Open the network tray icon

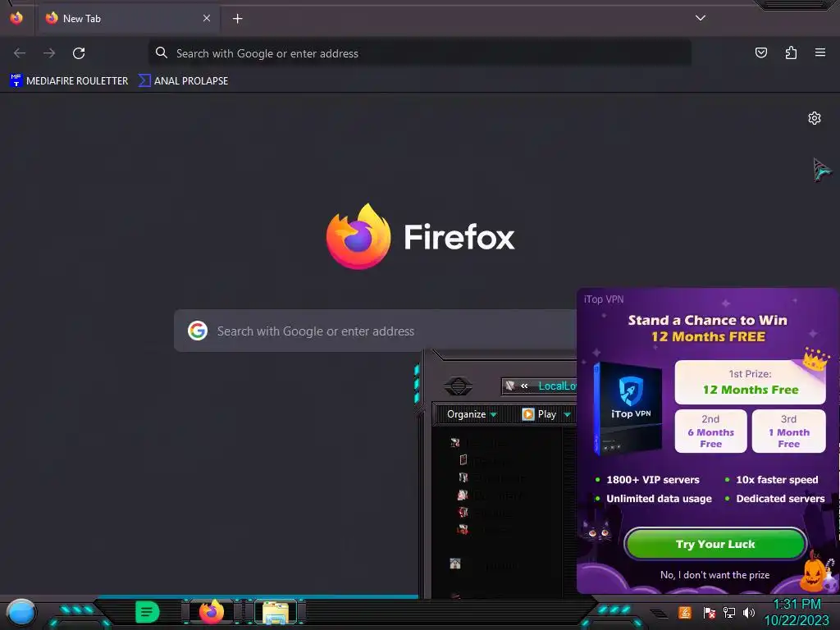point(729,612)
